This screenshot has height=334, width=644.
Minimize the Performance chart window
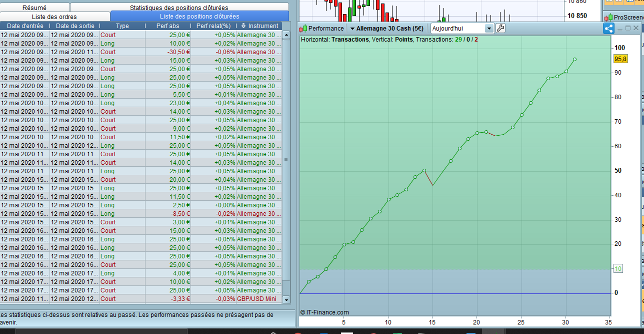[x=619, y=29]
